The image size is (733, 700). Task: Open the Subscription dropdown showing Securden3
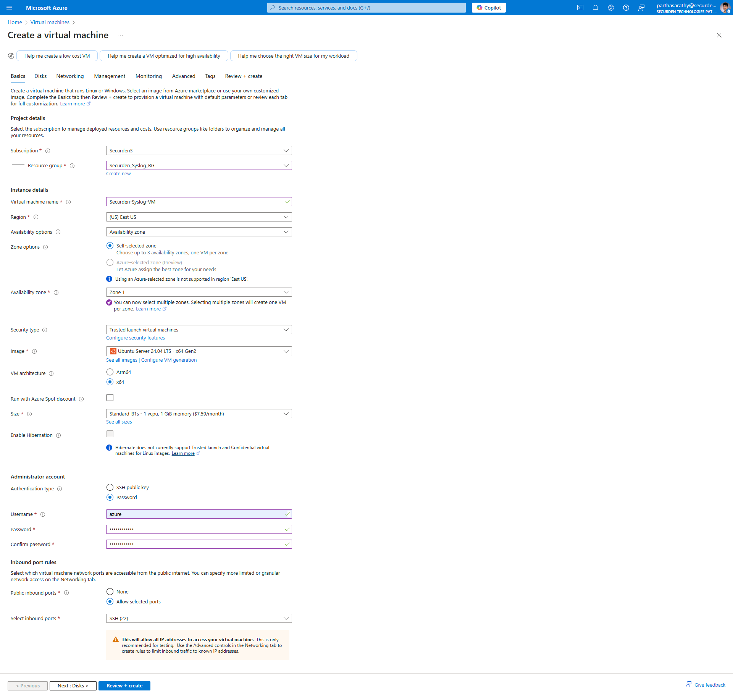(x=199, y=150)
